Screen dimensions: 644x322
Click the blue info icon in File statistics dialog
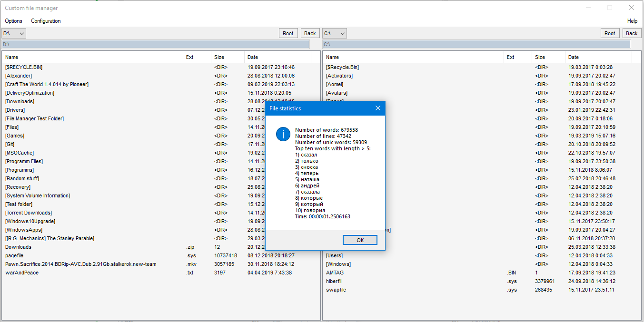pyautogui.click(x=283, y=134)
